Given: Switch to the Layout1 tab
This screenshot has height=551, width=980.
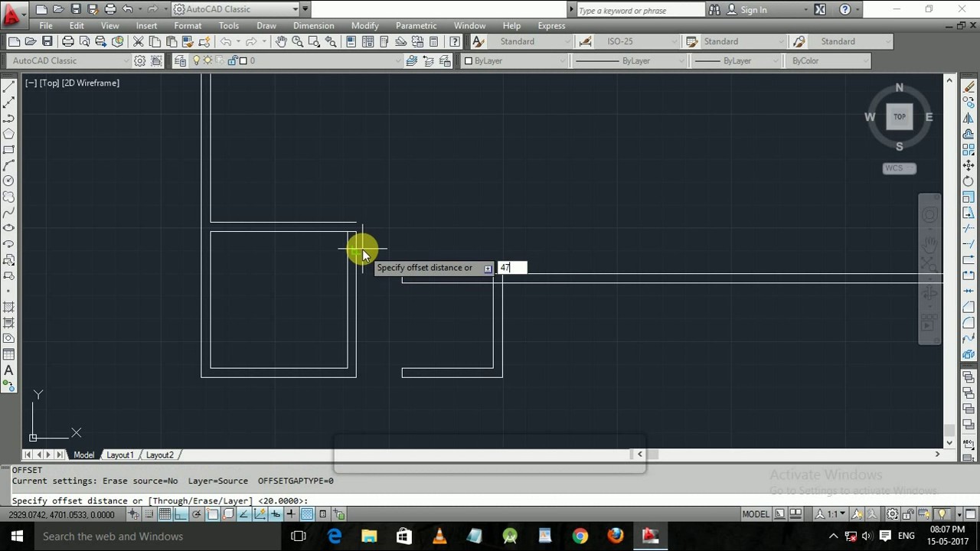Looking at the screenshot, I should tap(119, 455).
